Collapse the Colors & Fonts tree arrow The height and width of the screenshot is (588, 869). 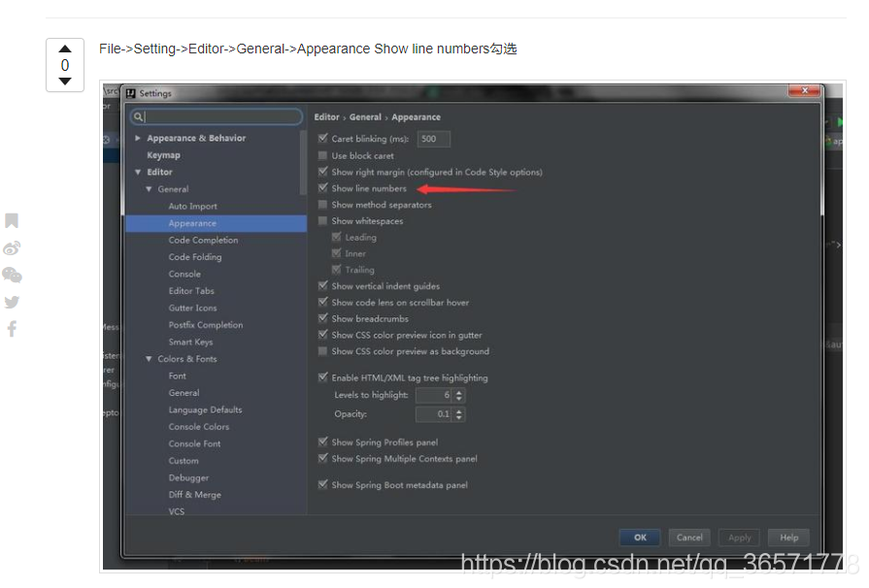tap(149, 359)
